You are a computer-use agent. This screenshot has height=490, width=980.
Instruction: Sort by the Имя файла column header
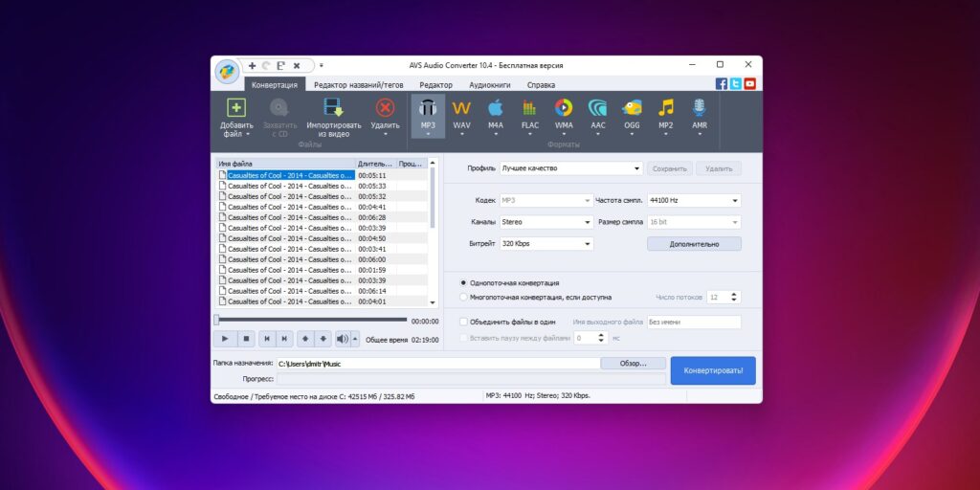[x=285, y=164]
